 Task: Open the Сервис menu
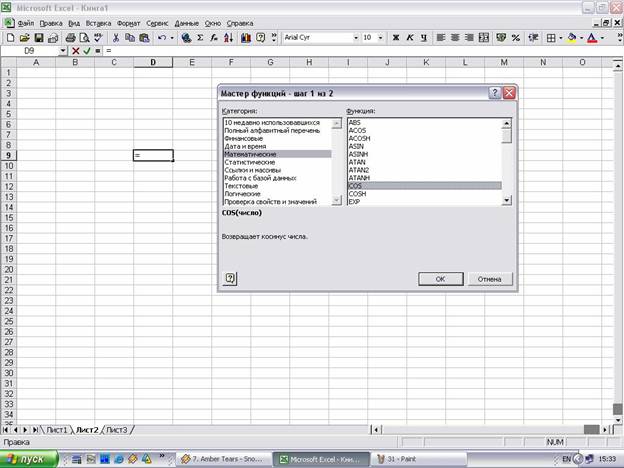pyautogui.click(x=157, y=23)
